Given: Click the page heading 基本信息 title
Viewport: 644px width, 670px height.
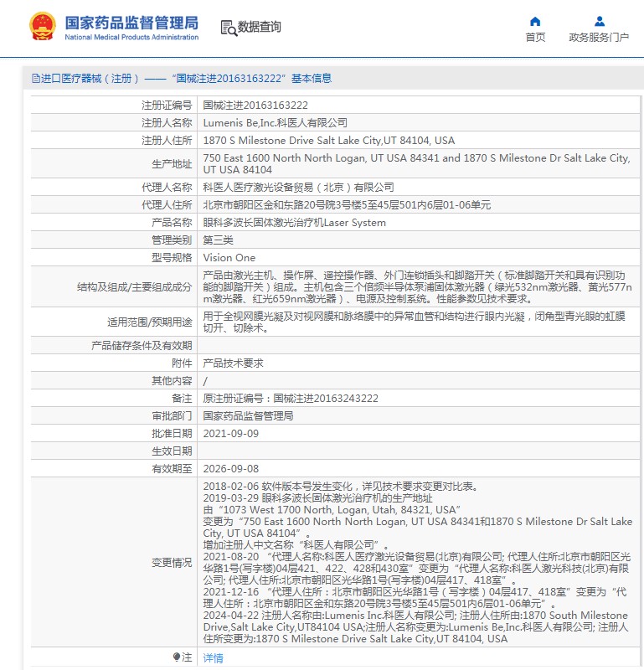Looking at the screenshot, I should pos(312,78).
